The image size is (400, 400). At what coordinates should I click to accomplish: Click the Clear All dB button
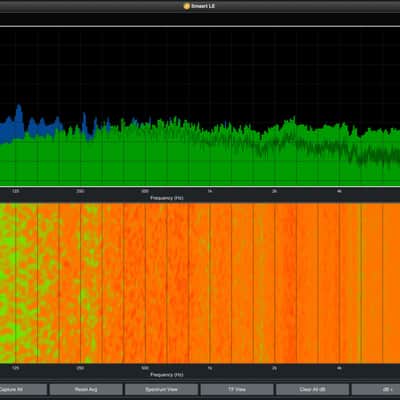[313, 389]
